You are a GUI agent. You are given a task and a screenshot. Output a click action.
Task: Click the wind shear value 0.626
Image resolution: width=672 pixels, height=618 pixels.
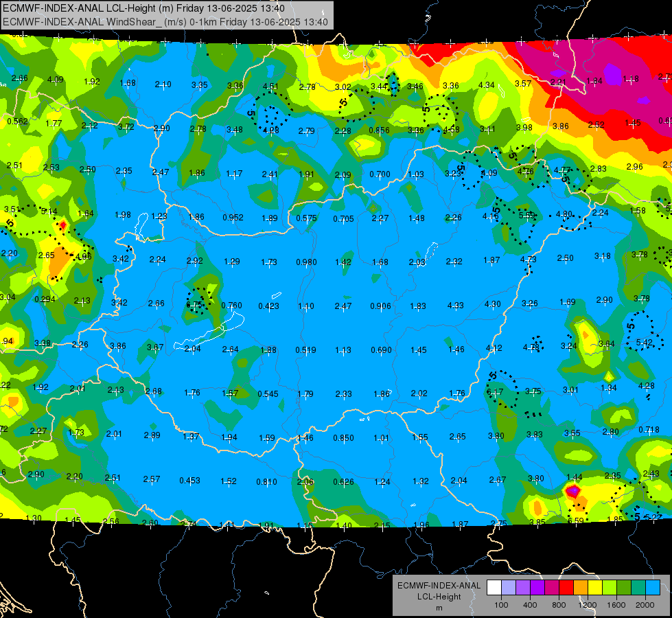(344, 481)
